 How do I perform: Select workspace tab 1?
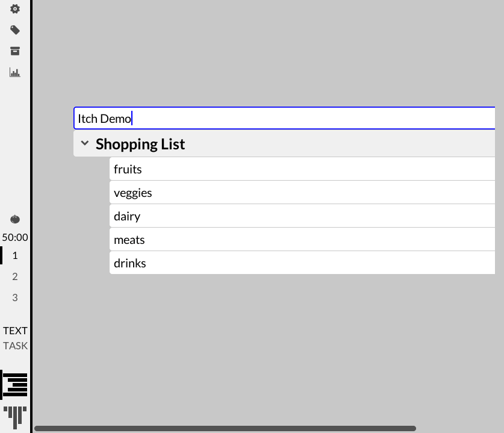15,255
